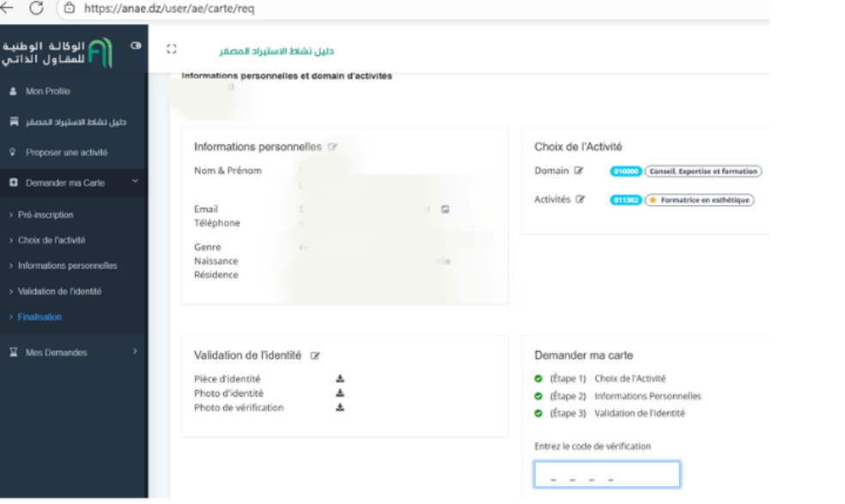The width and height of the screenshot is (845, 504).
Task: Click the edit icon beside Informations personnelles
Action: point(332,148)
